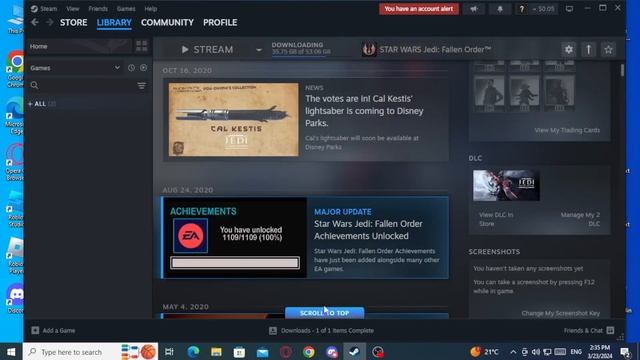
Task: Expand the Games filter dropdown
Action: pyautogui.click(x=75, y=68)
